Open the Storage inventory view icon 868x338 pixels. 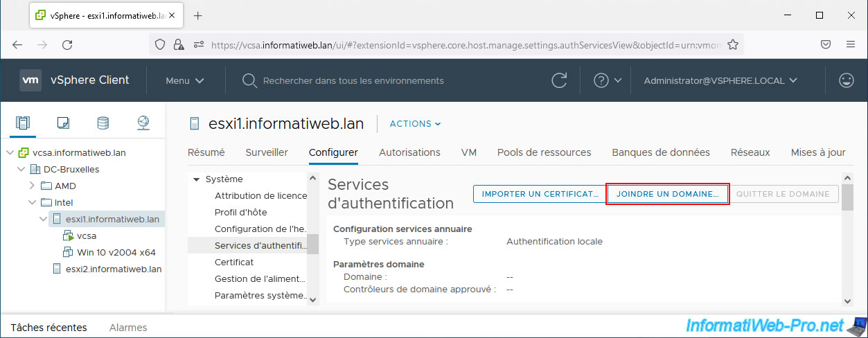coord(103,123)
